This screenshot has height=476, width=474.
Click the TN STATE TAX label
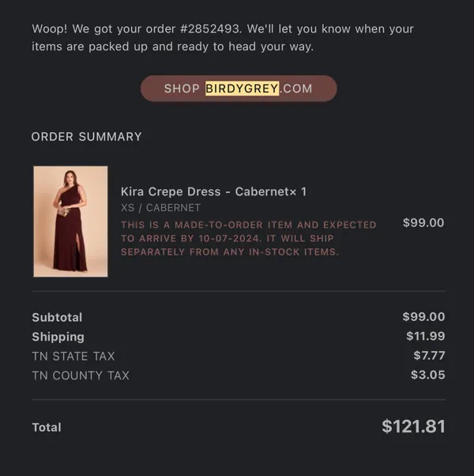click(73, 356)
